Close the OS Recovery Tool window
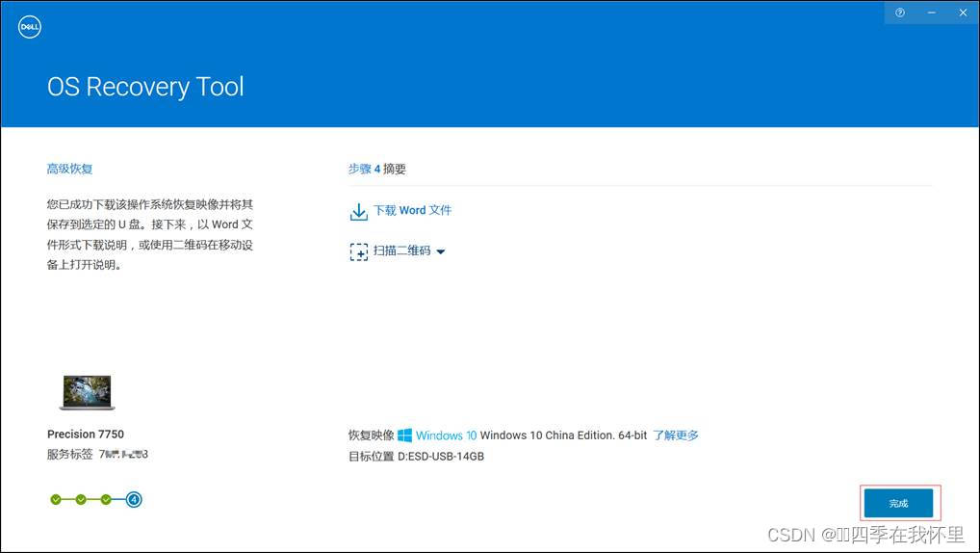Image resolution: width=980 pixels, height=553 pixels. tap(963, 13)
